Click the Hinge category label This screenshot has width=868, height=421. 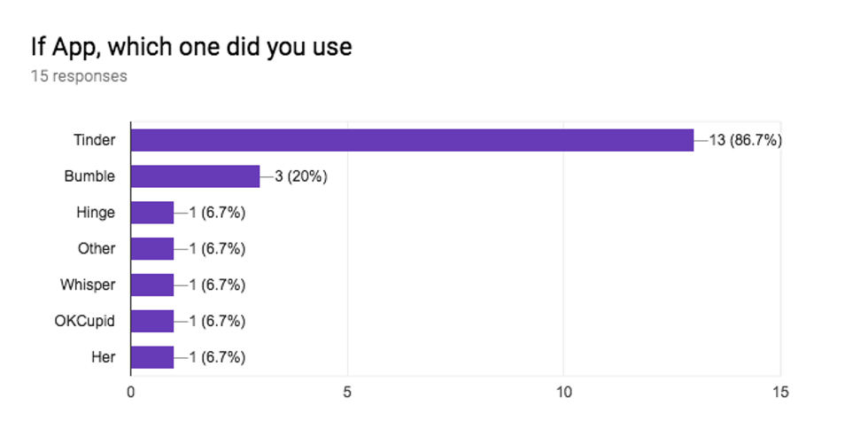pyautogui.click(x=96, y=213)
